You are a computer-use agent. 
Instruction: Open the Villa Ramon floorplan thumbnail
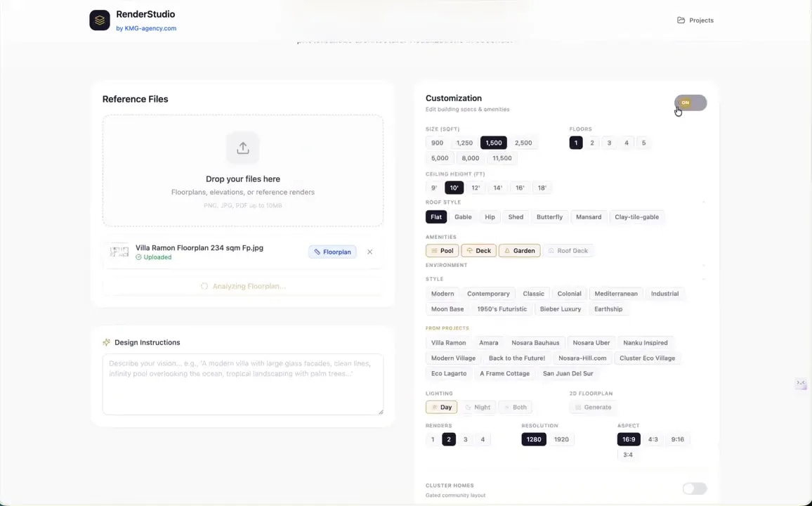click(119, 252)
